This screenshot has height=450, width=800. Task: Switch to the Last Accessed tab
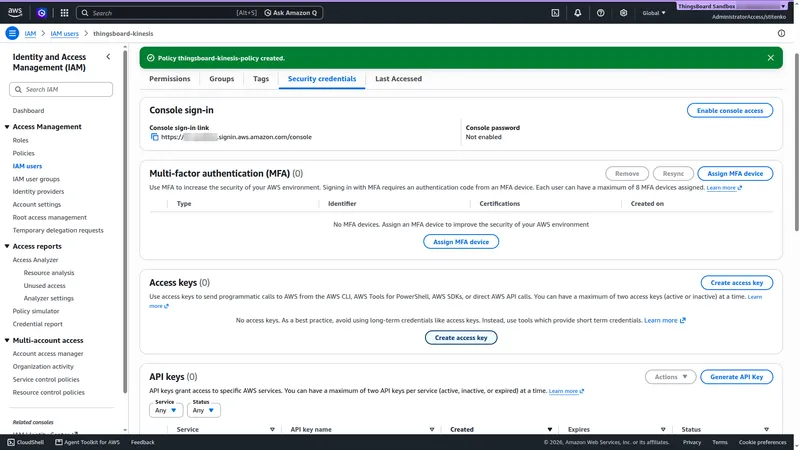pos(398,79)
